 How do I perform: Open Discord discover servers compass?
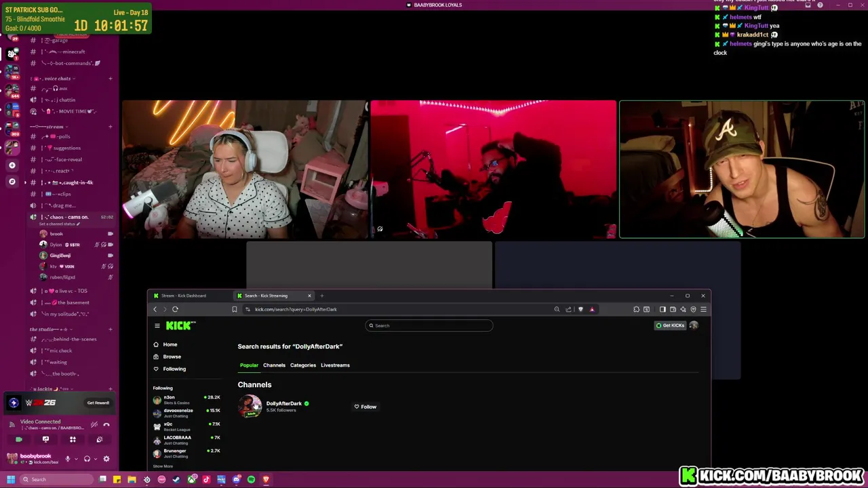(12, 182)
